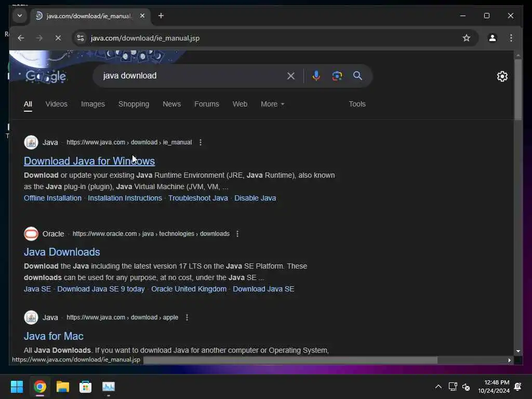
Task: Open more options for the Oracle result
Action: 237,234
